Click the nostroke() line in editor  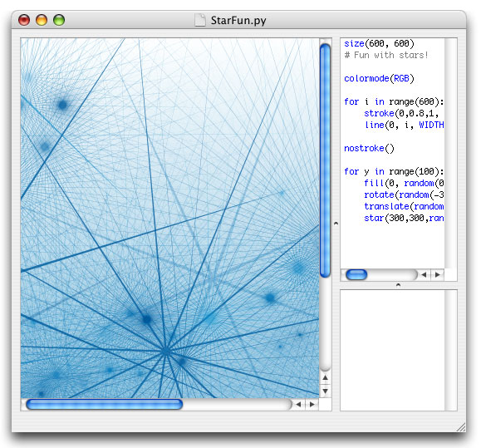369,148
